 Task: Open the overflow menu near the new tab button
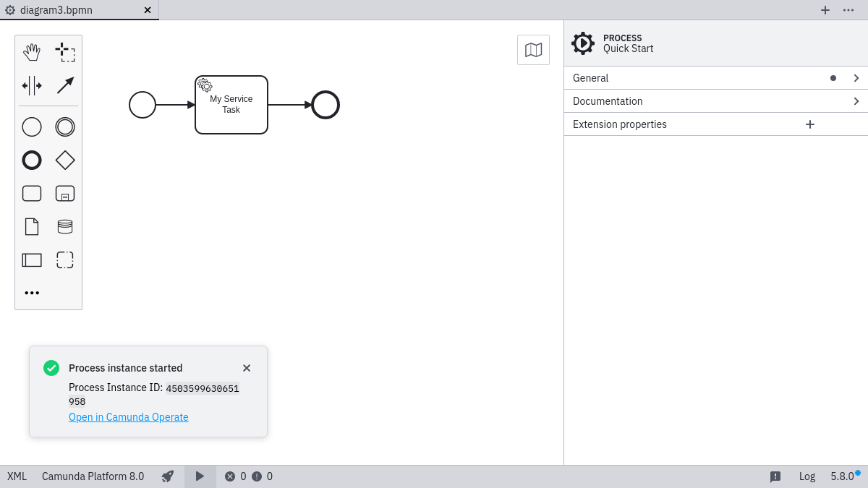click(x=848, y=10)
